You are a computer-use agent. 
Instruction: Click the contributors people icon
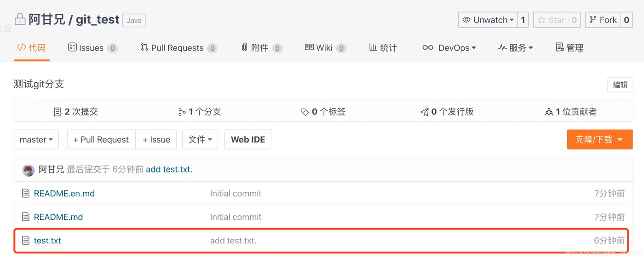pos(548,112)
